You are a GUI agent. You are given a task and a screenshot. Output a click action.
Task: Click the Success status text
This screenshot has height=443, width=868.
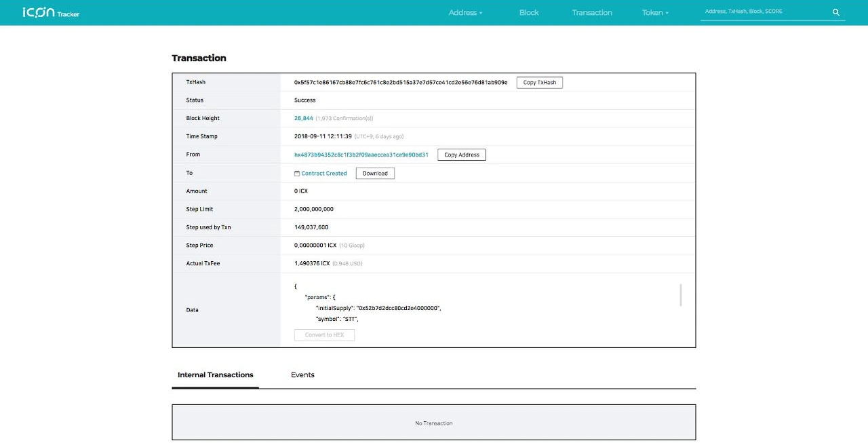tap(305, 100)
